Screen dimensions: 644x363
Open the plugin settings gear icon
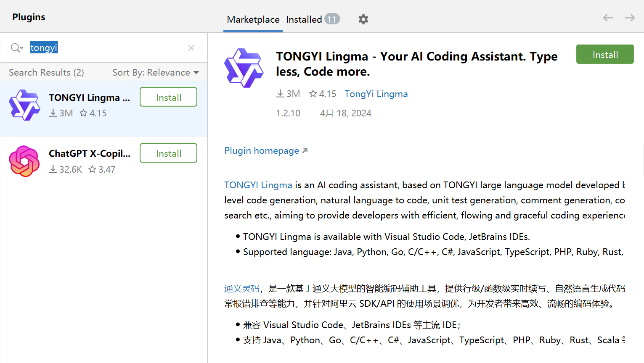click(363, 19)
